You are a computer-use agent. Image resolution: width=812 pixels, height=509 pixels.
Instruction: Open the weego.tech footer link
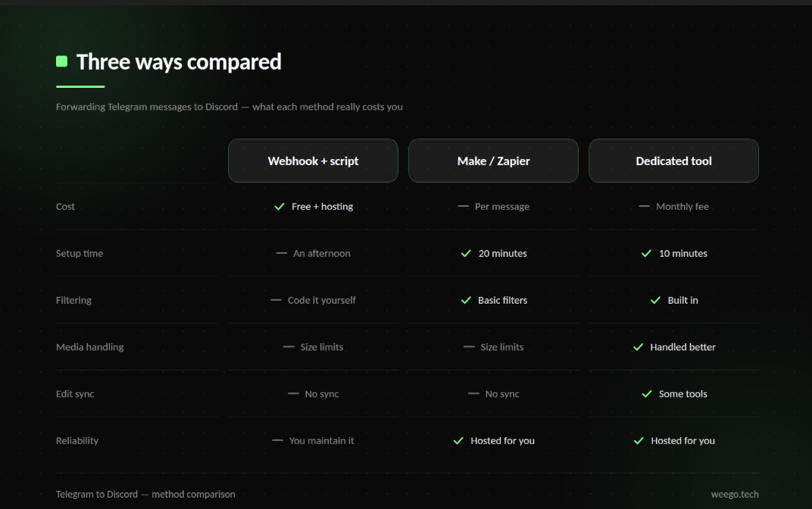point(735,494)
